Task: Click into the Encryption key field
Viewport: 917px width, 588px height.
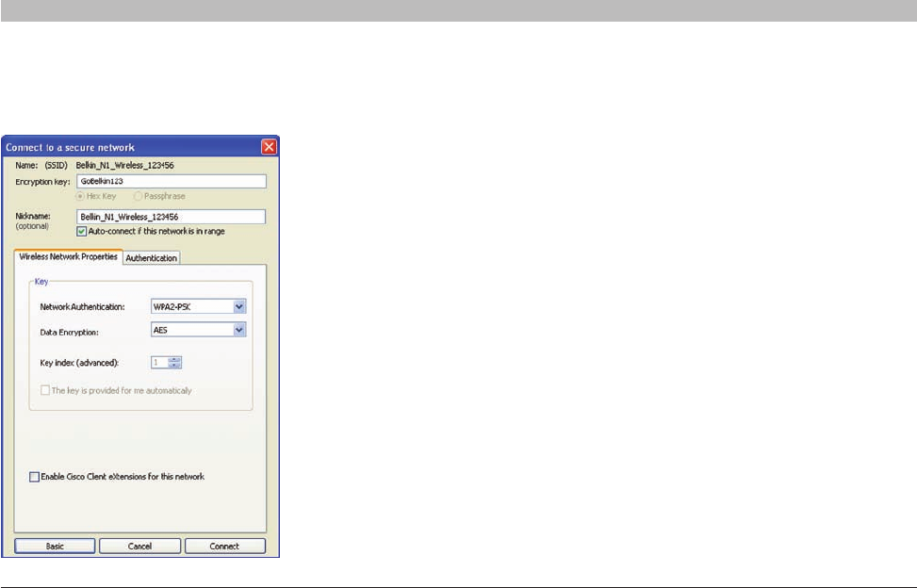Action: 172,181
